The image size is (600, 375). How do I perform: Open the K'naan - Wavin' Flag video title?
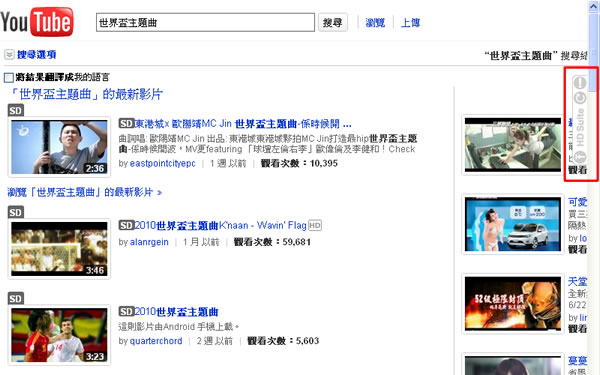pos(220,225)
